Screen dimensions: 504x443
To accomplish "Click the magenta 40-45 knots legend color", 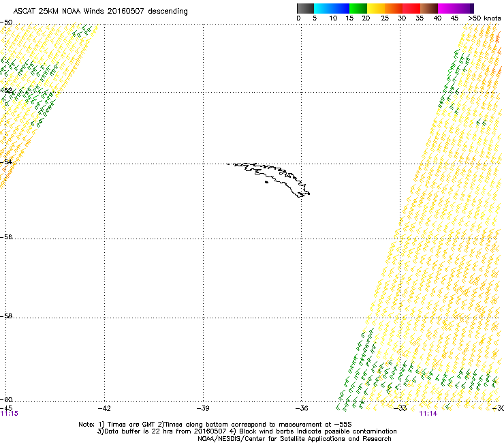I will [447, 8].
